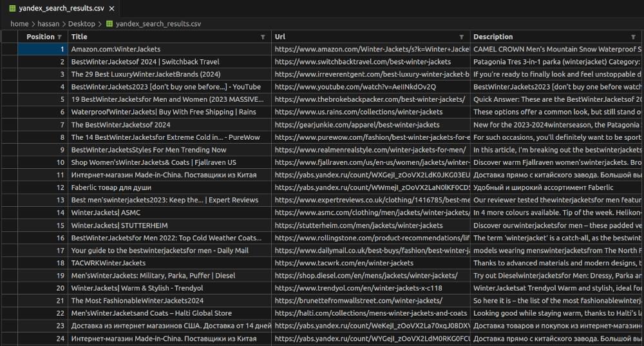
Task: Select the stutterheim.com URL cell
Action: (370, 225)
